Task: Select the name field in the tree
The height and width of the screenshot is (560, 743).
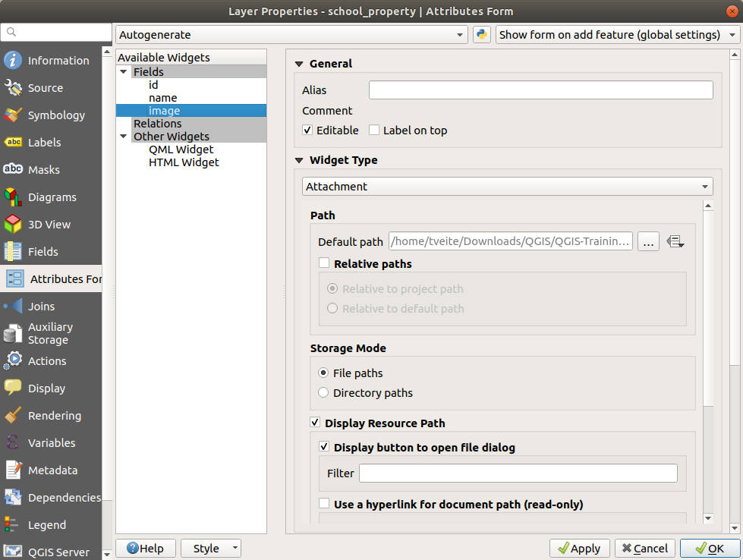Action: (162, 98)
